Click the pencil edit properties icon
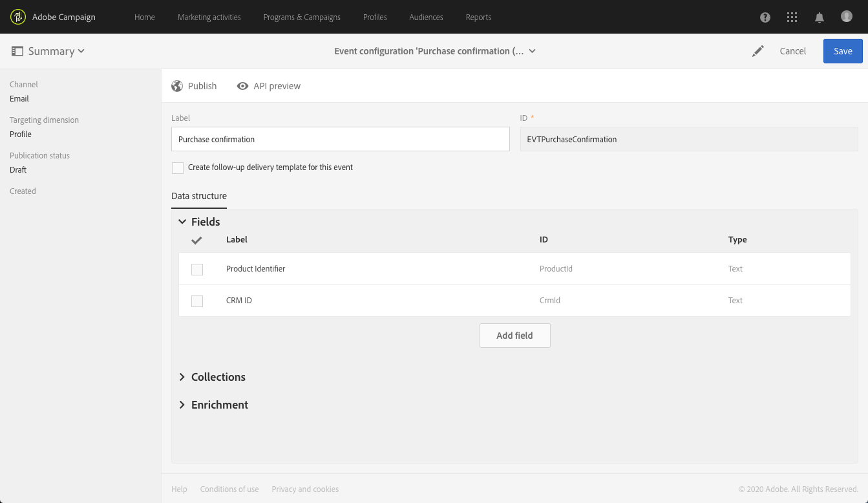The image size is (868, 503). click(758, 51)
